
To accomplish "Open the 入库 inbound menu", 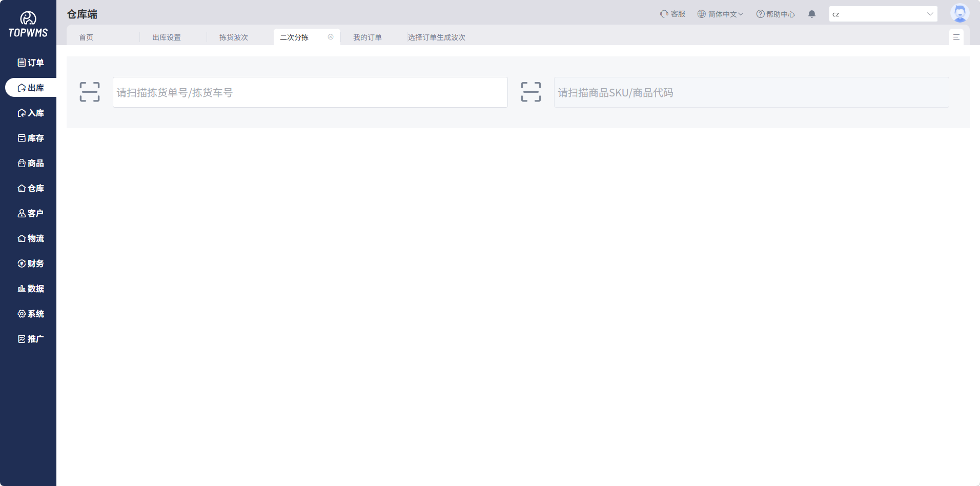I will click(x=31, y=113).
